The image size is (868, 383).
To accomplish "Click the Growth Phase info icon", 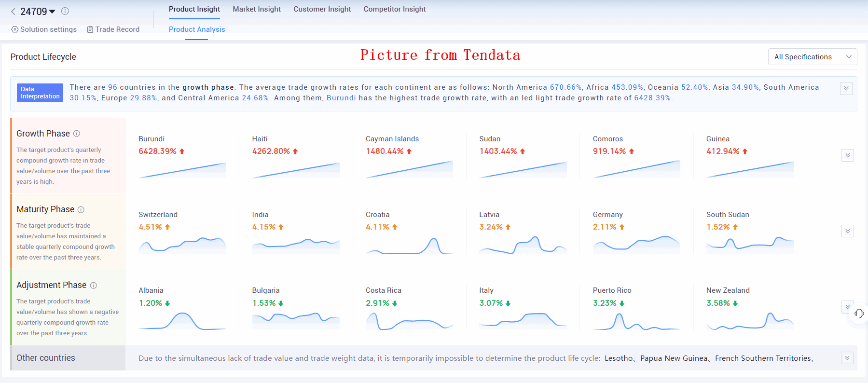I will click(76, 134).
